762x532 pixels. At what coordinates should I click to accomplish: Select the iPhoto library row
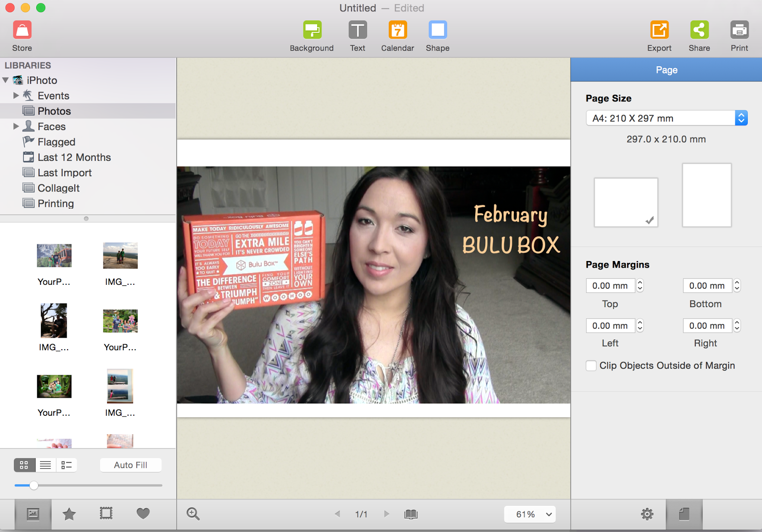point(88,80)
